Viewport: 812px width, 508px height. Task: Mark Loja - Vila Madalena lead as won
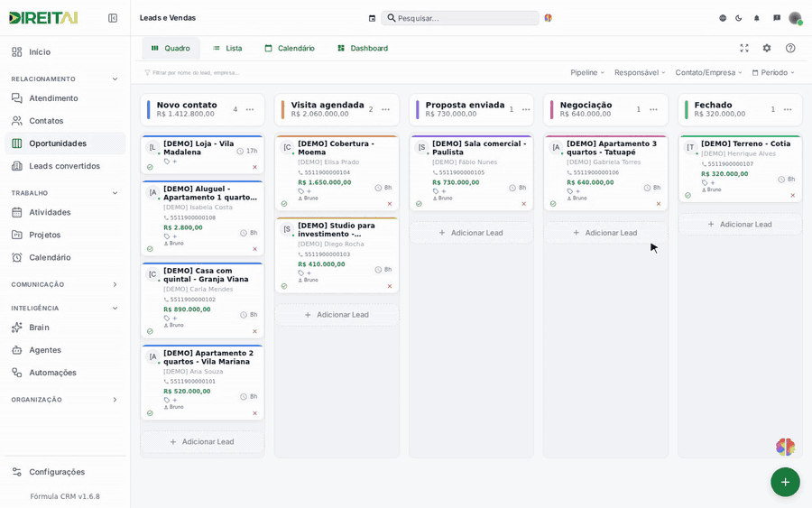click(150, 167)
